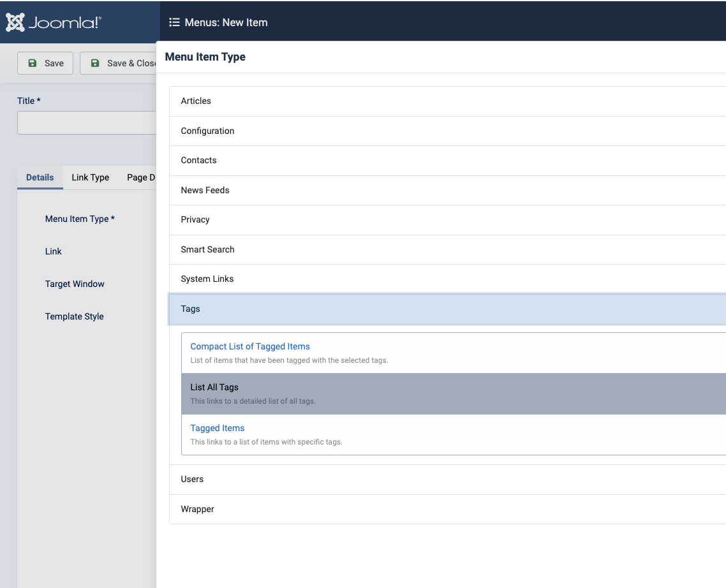Image resolution: width=726 pixels, height=588 pixels.
Task: Focus the Title input field
Action: 87,122
